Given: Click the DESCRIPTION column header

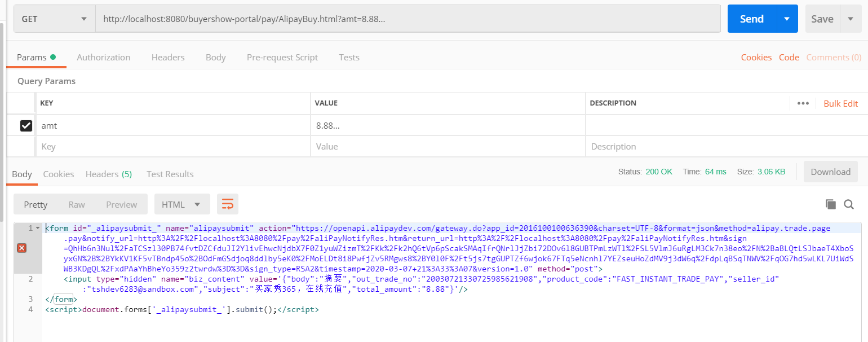Looking at the screenshot, I should (613, 103).
